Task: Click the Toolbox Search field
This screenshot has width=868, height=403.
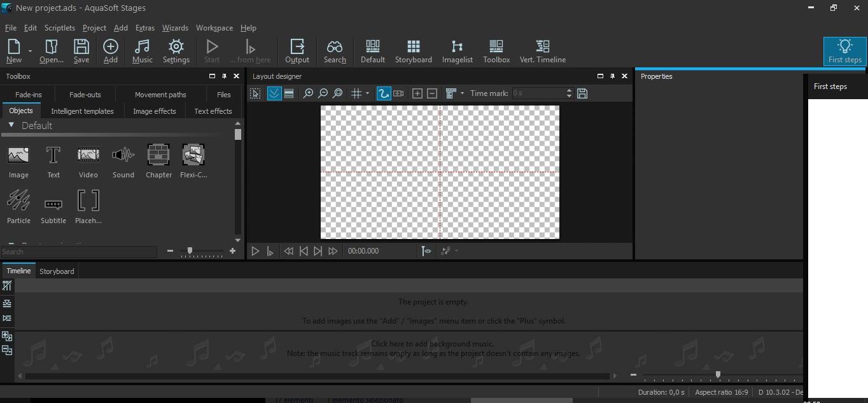Action: click(79, 252)
